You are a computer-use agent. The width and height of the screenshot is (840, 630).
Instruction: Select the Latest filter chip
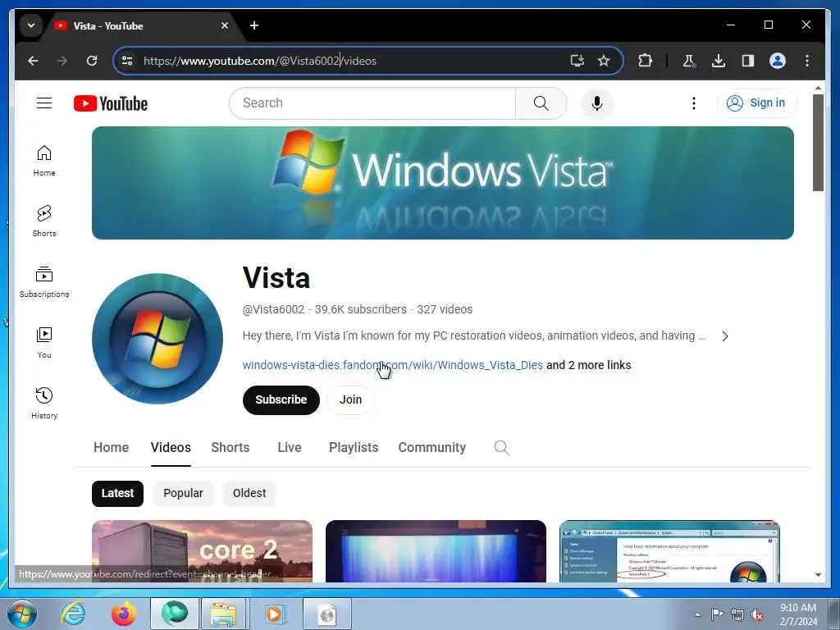[117, 493]
